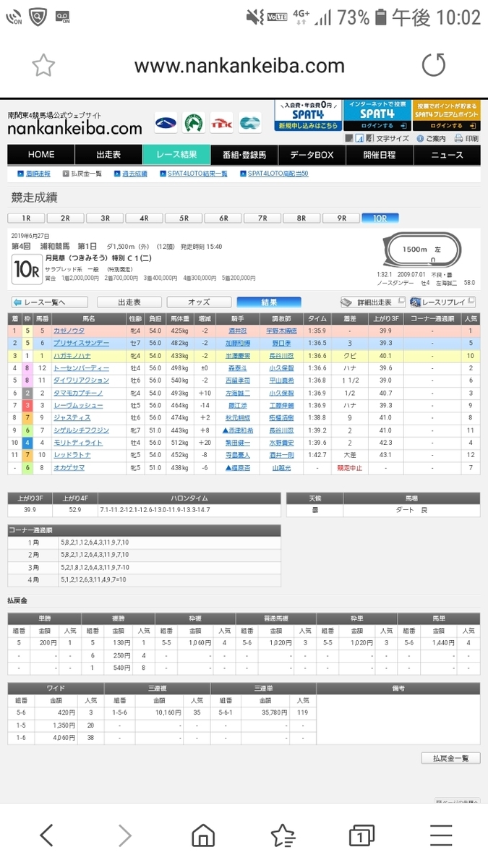Switch to race tab 5R
This screenshot has height=868, width=488.
click(184, 218)
